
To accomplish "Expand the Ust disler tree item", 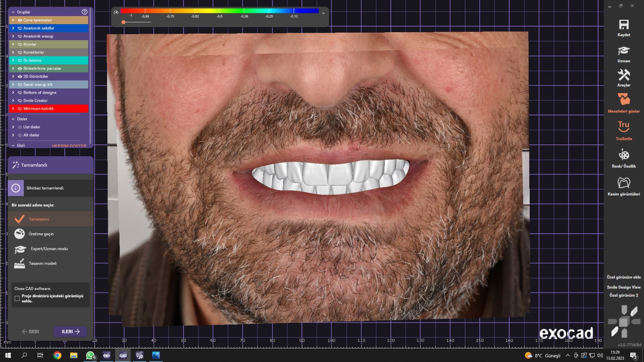I will 13,127.
